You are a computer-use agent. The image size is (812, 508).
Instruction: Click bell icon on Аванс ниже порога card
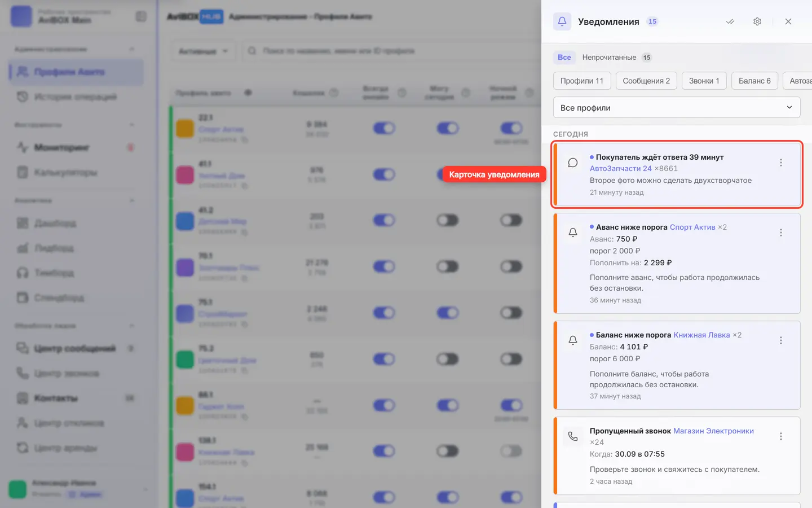pos(573,233)
